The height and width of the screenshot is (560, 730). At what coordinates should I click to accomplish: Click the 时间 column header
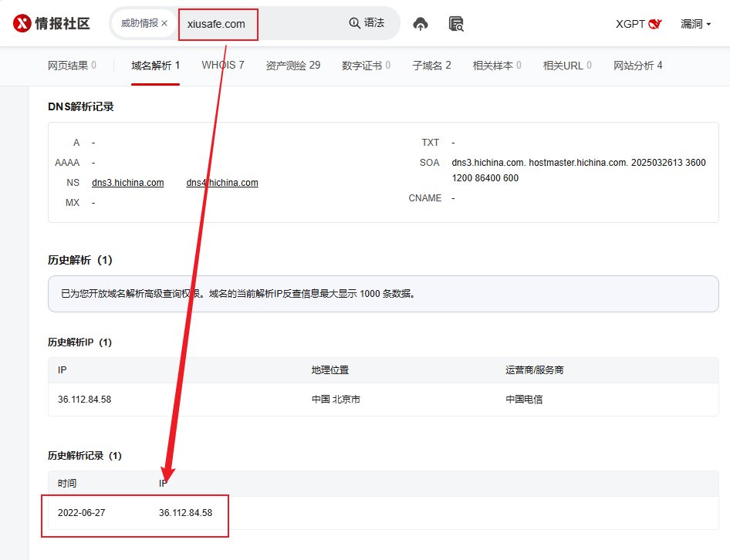[67, 484]
